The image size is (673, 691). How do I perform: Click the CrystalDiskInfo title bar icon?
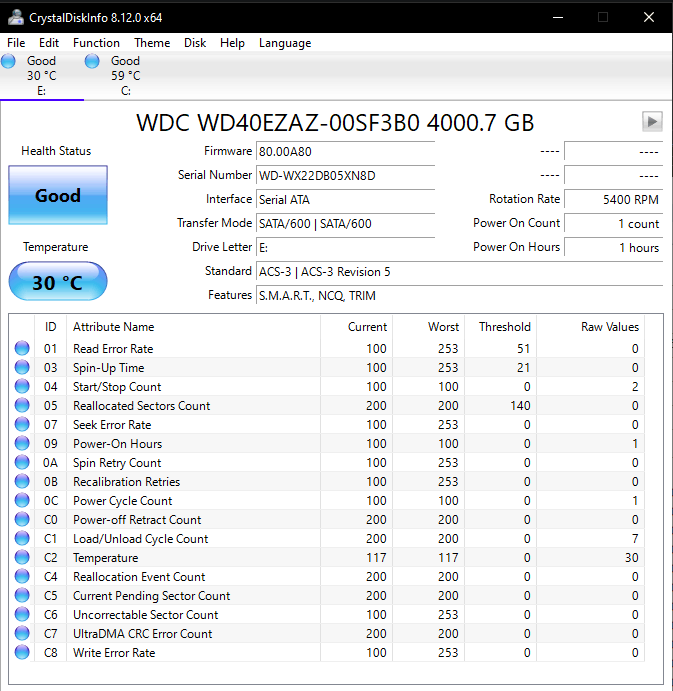tap(16, 17)
